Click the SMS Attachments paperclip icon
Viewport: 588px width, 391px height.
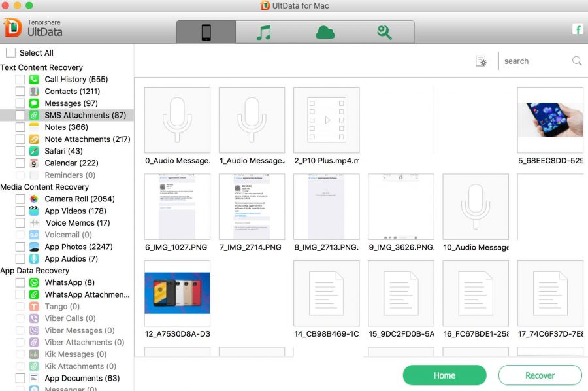point(34,115)
